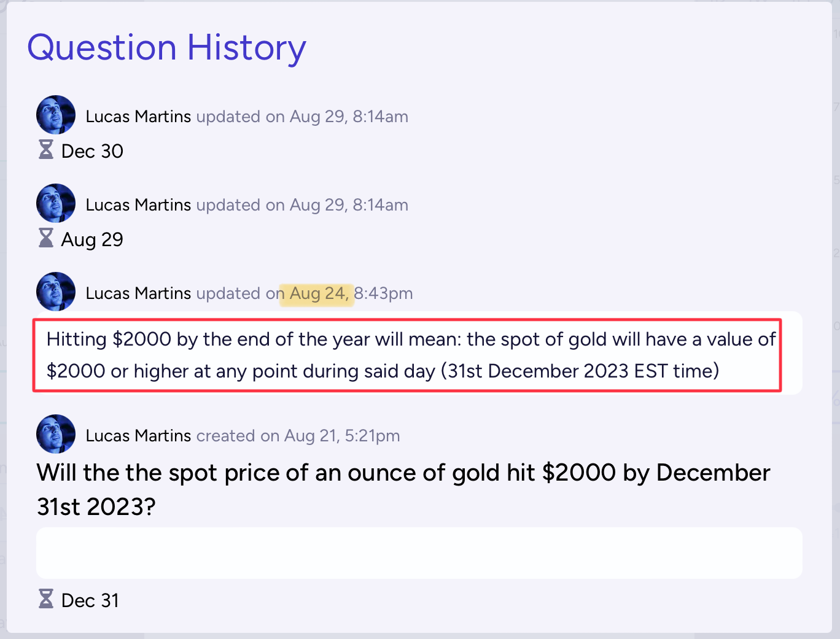Click hourglass icon next to Dec 31
This screenshot has height=639, width=840.
tap(46, 598)
